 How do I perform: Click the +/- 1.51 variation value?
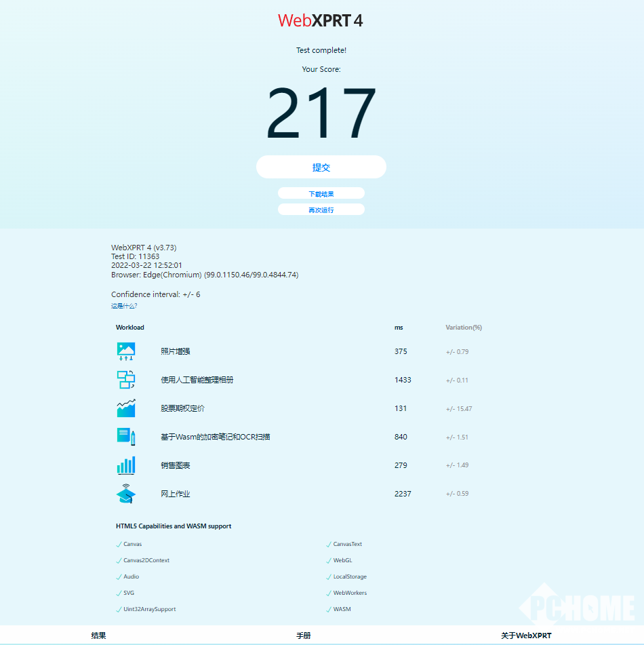pyautogui.click(x=457, y=437)
